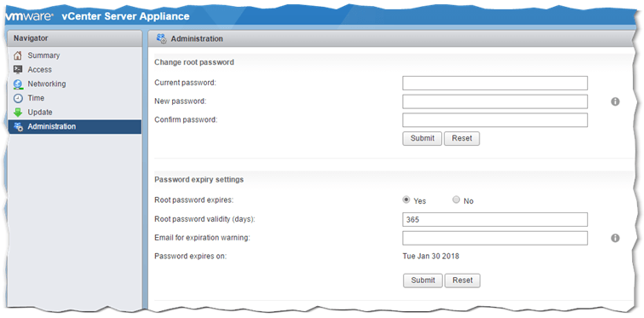Click the 'New password:' label
The image size is (644, 318).
181,101
